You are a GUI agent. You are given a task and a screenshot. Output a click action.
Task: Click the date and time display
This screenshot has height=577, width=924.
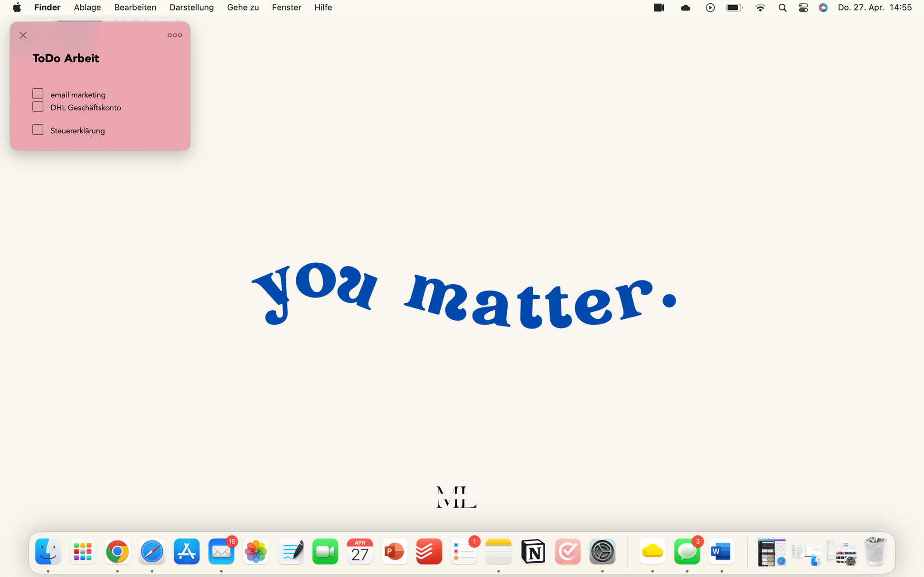click(875, 8)
